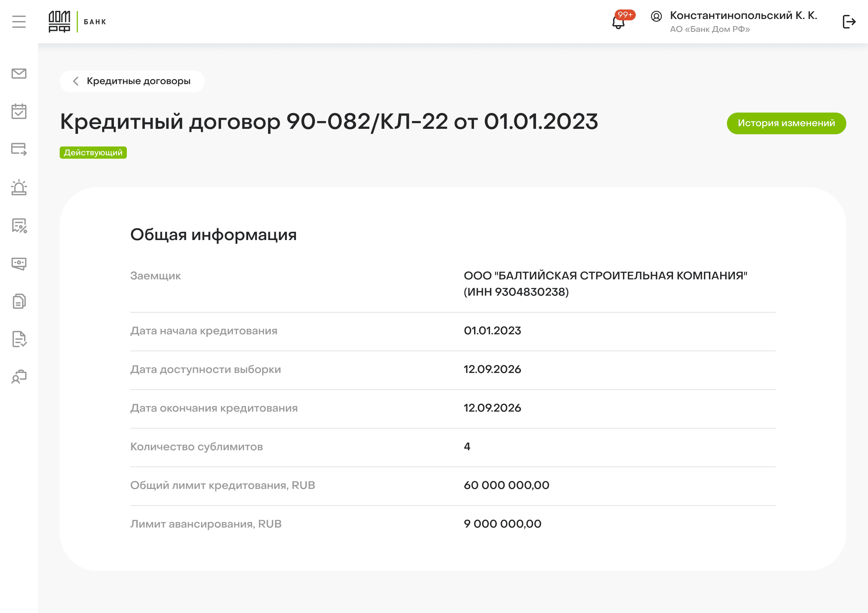This screenshot has width=868, height=613.
Task: Open the copied documents sidebar icon
Action: 19,301
